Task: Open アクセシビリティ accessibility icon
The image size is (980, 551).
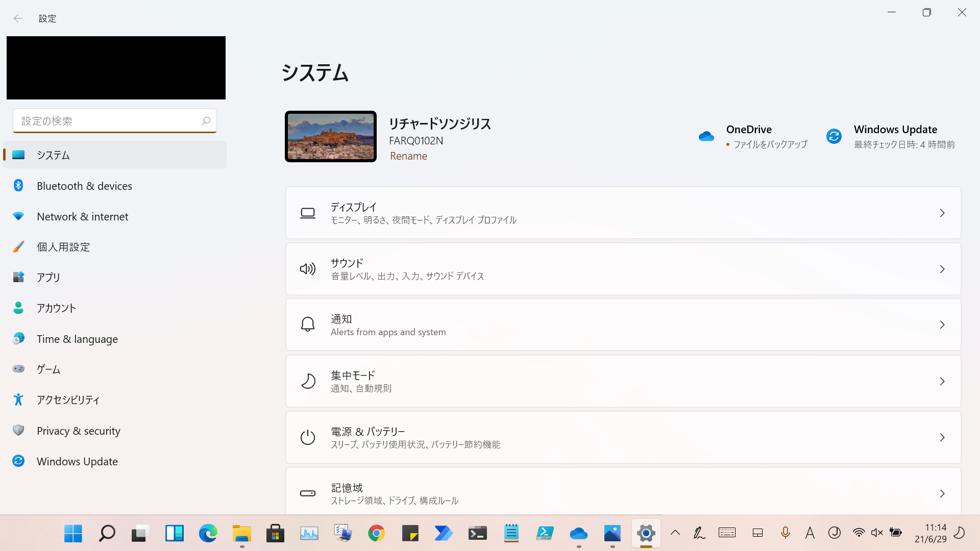Action: (18, 399)
